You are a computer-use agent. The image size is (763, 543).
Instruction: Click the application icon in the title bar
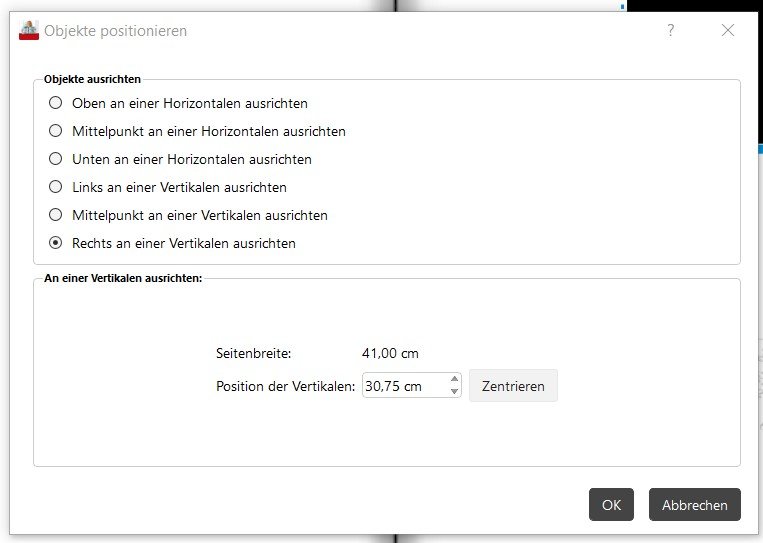(x=29, y=30)
